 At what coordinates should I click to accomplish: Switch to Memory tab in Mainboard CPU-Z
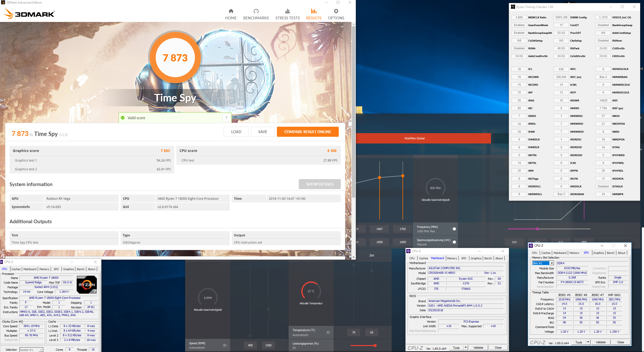452,258
